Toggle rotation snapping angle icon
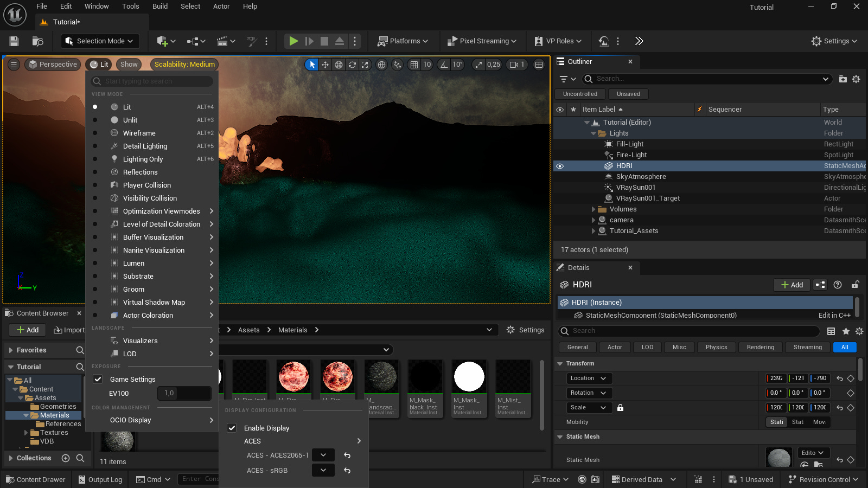The width and height of the screenshot is (868, 488). coord(444,65)
